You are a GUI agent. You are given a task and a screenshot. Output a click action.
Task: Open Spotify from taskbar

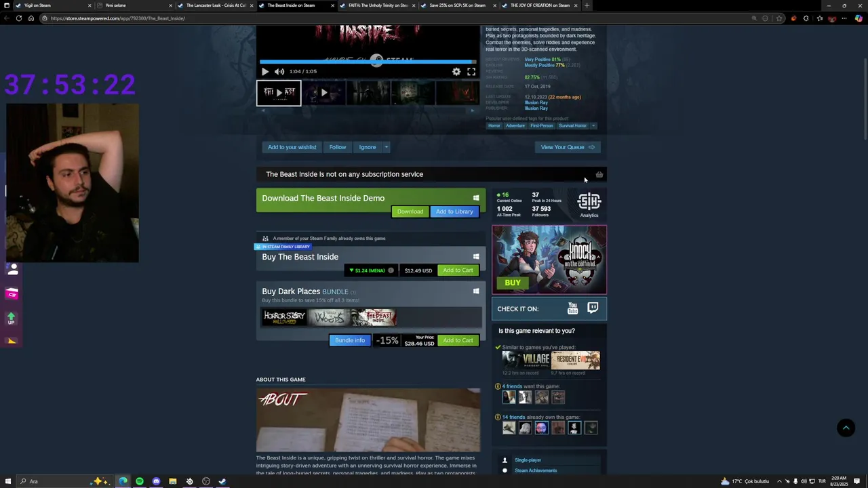tap(140, 481)
